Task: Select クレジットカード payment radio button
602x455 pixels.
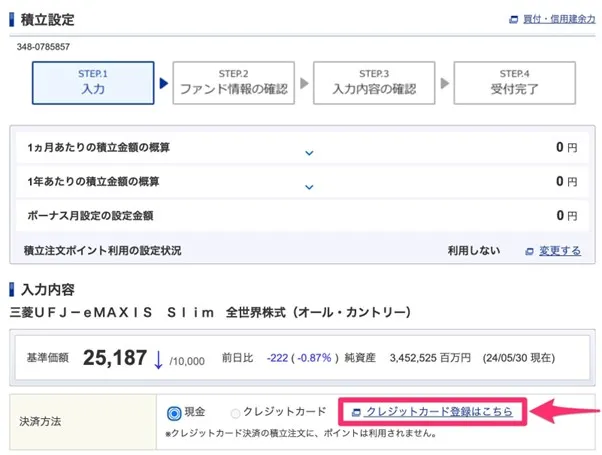Action: tap(235, 414)
